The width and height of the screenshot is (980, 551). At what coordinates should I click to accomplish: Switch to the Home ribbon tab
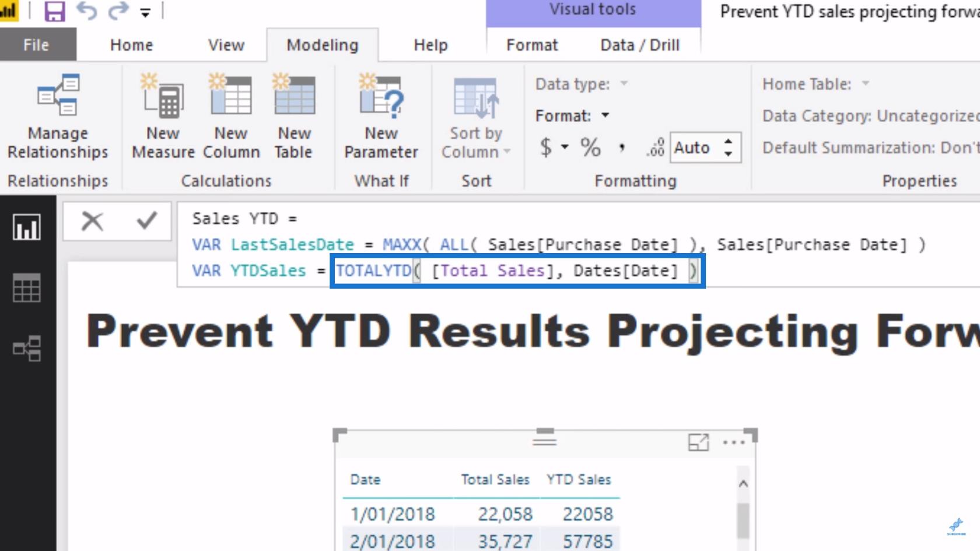131,45
